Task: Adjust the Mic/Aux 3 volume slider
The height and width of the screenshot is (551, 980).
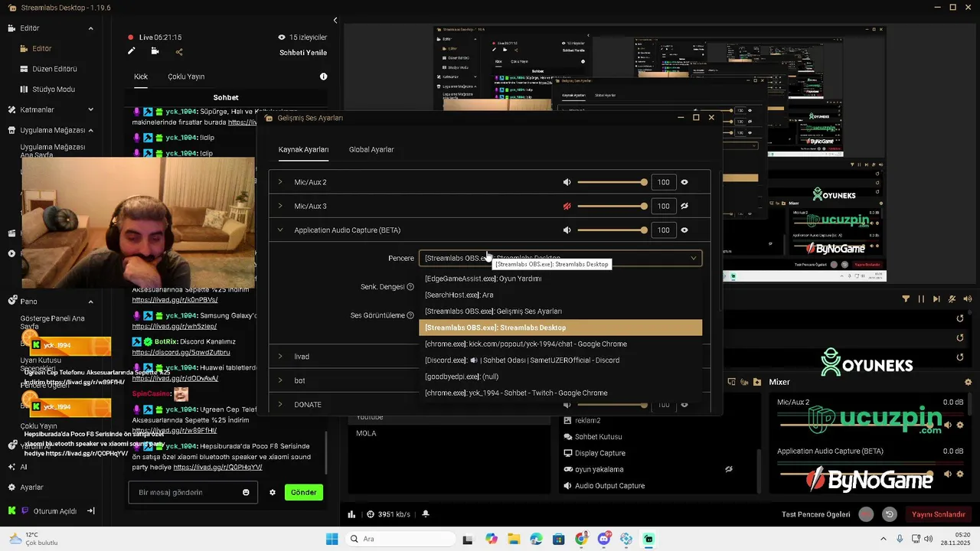Action: [612, 206]
